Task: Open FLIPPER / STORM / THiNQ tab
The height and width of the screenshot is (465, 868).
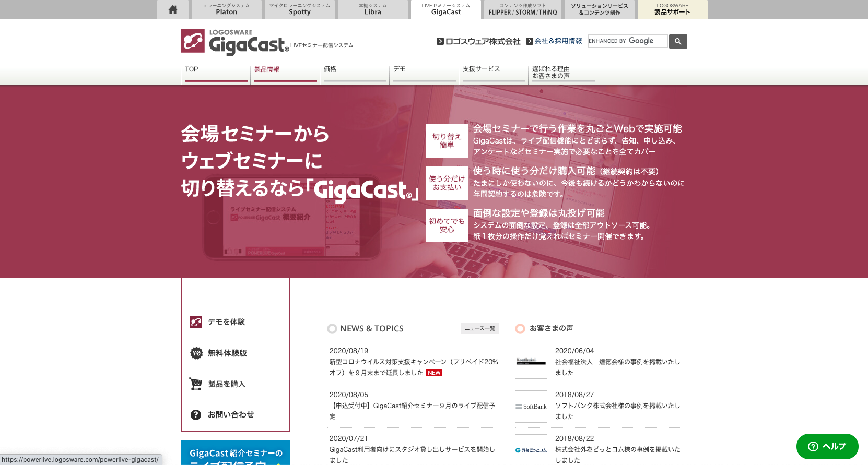Action: click(523, 9)
